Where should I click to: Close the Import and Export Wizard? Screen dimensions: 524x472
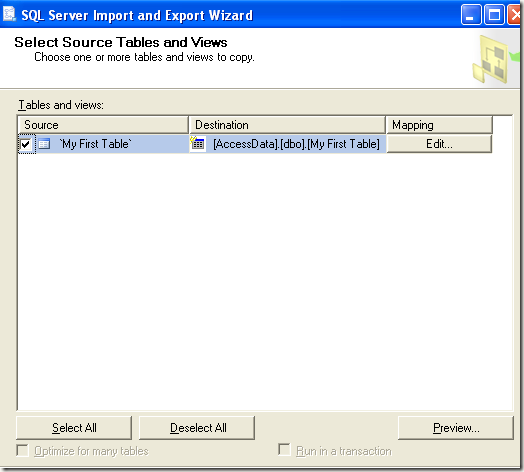coord(515,15)
